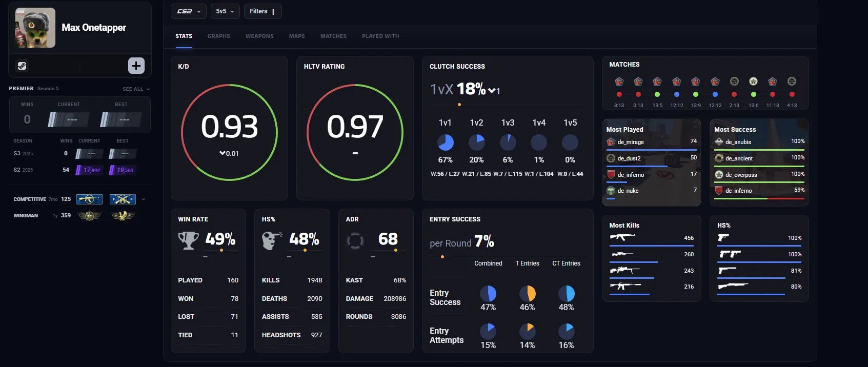Click the CT Entries 48% success chart

[567, 294]
